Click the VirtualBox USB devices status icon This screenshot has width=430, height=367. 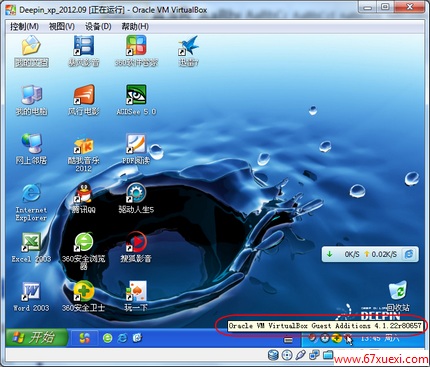pos(300,355)
